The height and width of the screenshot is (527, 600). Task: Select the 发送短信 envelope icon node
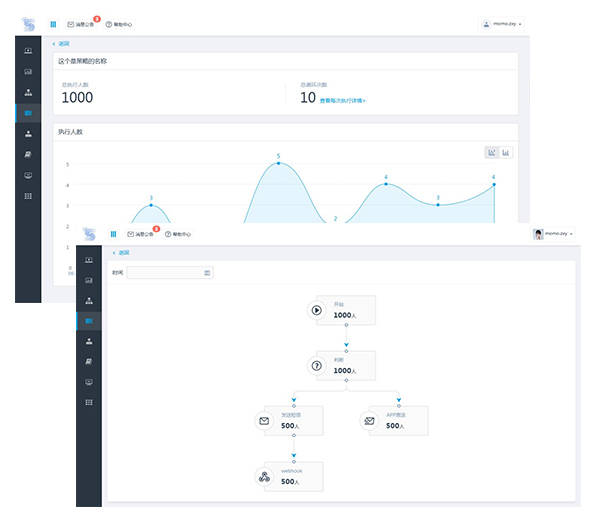point(264,421)
